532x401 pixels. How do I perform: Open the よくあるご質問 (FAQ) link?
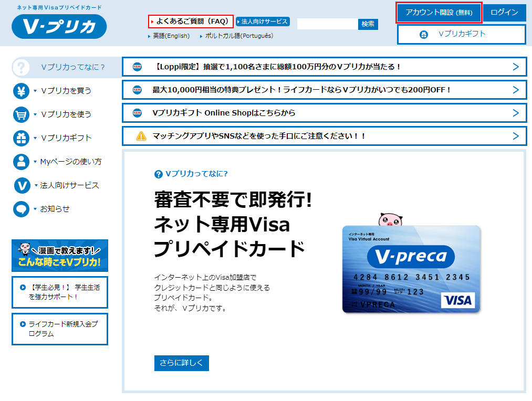[x=191, y=22]
